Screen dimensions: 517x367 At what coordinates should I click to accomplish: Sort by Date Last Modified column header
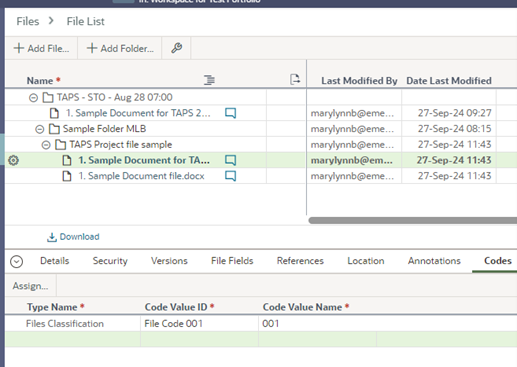(449, 81)
